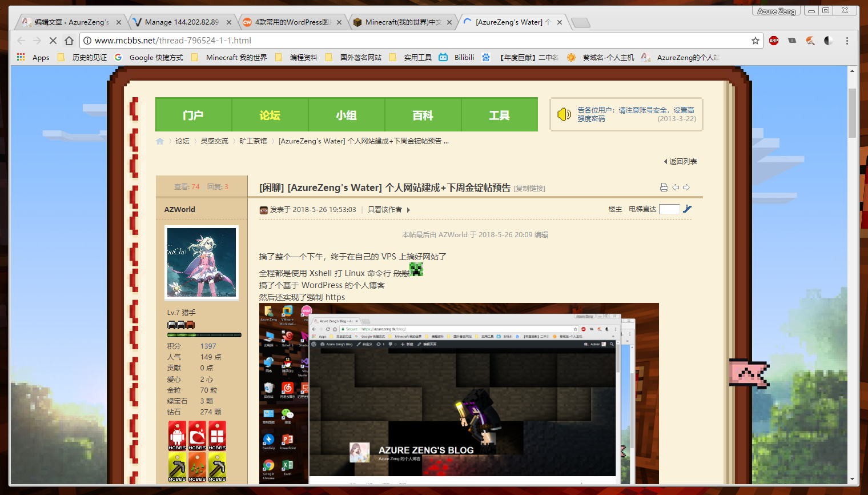Close the 4款常用的WordPress tab
Image resolution: width=868 pixels, height=495 pixels.
pos(339,22)
